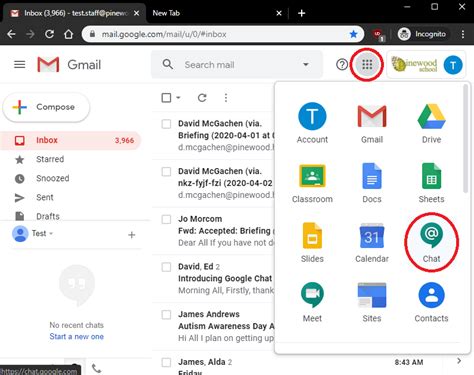Open the account avatar T at top right

[x=453, y=65]
